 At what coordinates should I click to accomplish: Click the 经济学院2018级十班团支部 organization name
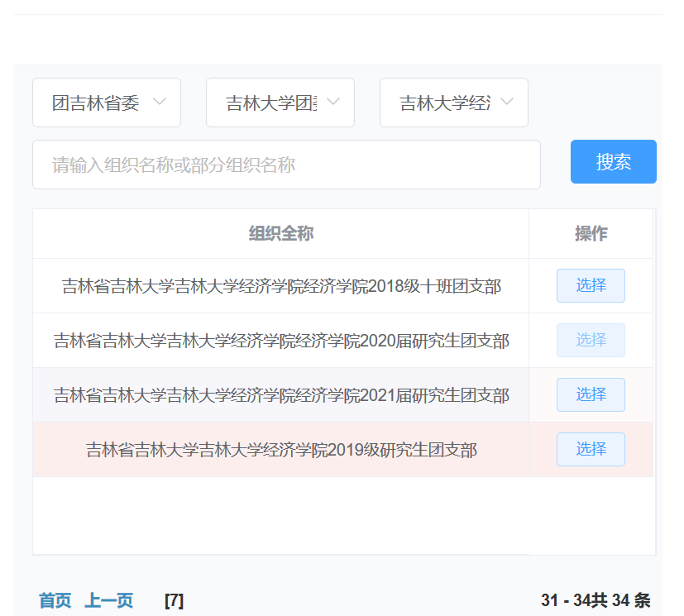(x=281, y=286)
